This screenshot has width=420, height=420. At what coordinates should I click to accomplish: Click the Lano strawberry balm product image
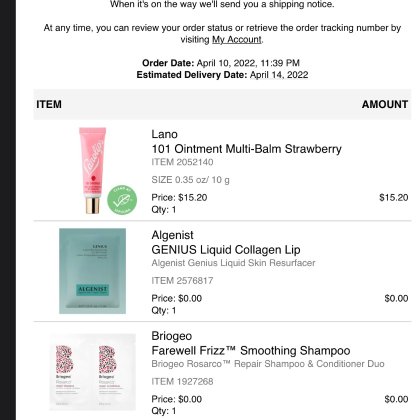93,170
